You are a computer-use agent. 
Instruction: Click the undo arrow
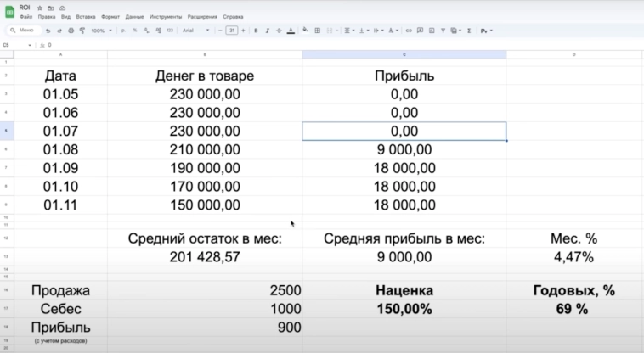coord(48,31)
